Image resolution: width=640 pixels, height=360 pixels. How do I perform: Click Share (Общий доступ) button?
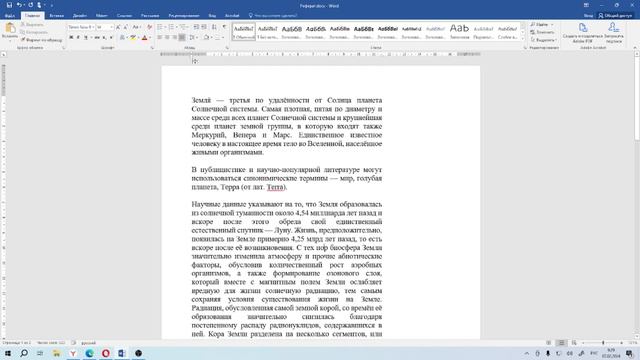616,16
